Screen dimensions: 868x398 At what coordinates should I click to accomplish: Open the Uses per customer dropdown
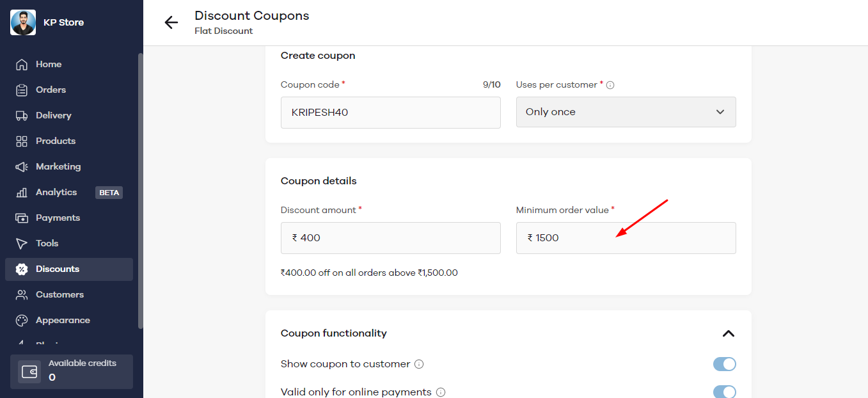click(x=626, y=112)
